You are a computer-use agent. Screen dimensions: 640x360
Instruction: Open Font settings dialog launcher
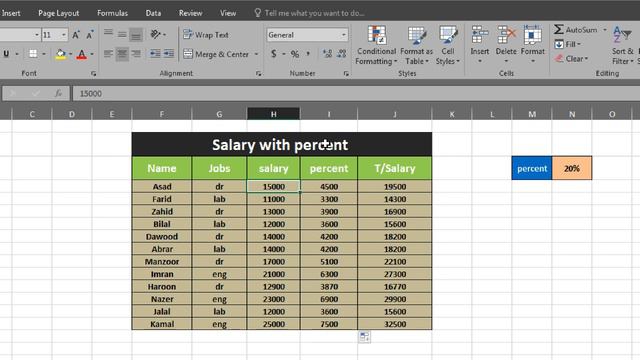tap(93, 74)
